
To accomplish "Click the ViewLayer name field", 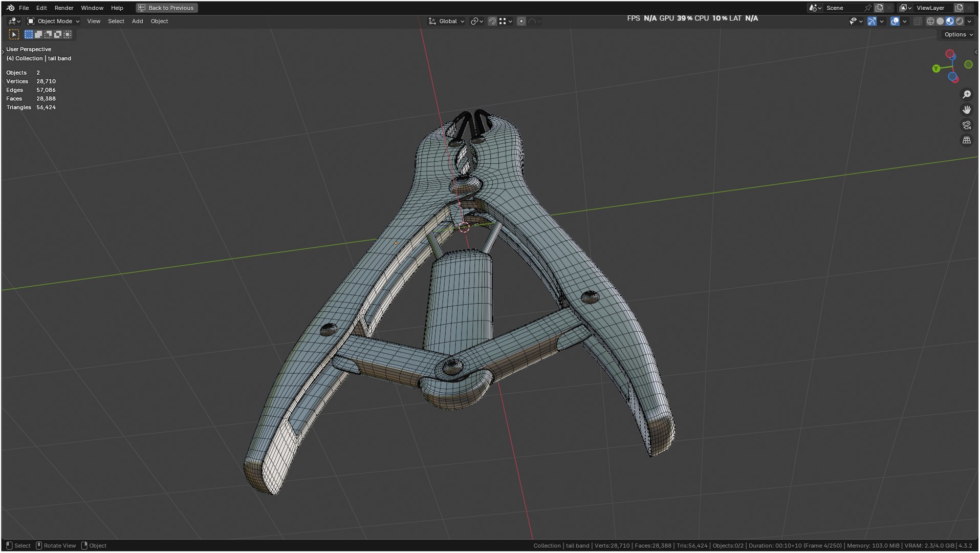I will tap(932, 8).
